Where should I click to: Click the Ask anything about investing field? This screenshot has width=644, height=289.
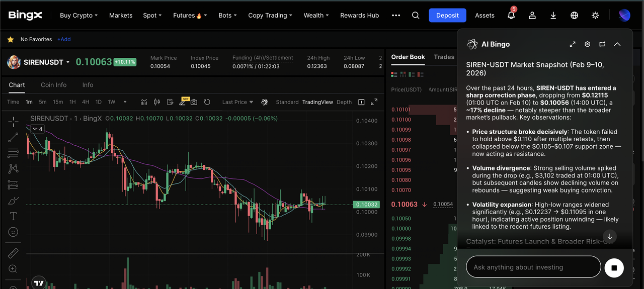tap(533, 267)
